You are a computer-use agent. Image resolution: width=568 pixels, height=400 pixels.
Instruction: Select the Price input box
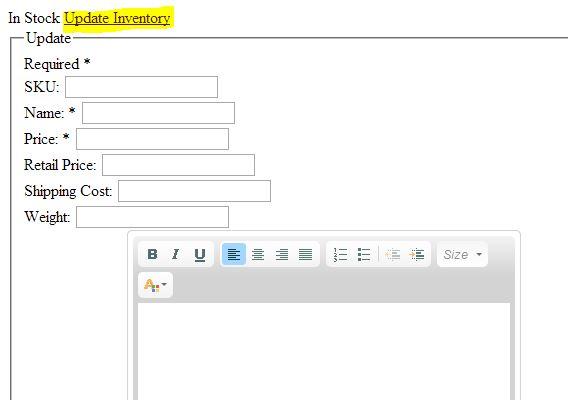pyautogui.click(x=153, y=139)
